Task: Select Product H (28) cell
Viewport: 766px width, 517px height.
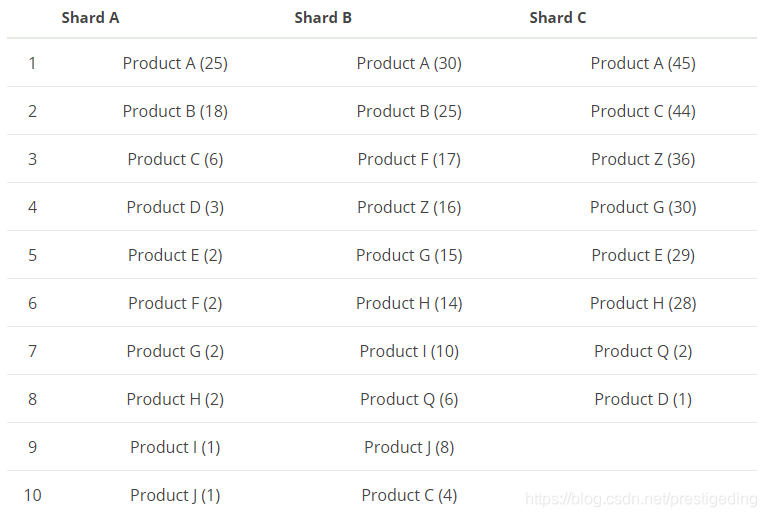Action: click(643, 303)
